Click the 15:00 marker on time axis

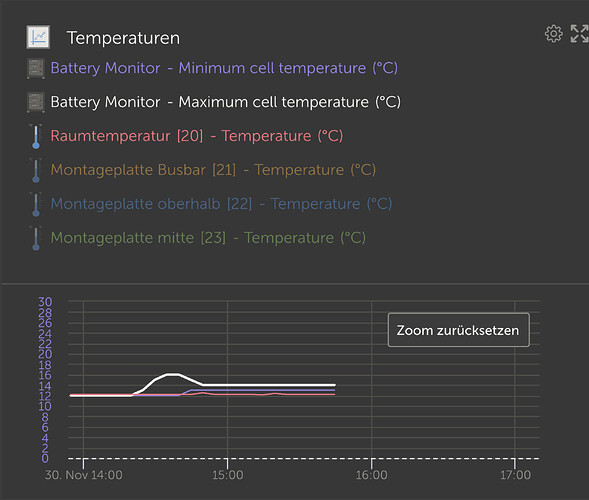[x=228, y=475]
